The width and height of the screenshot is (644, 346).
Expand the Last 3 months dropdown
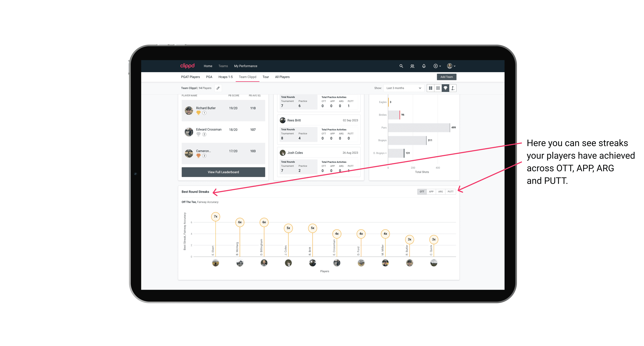point(403,88)
